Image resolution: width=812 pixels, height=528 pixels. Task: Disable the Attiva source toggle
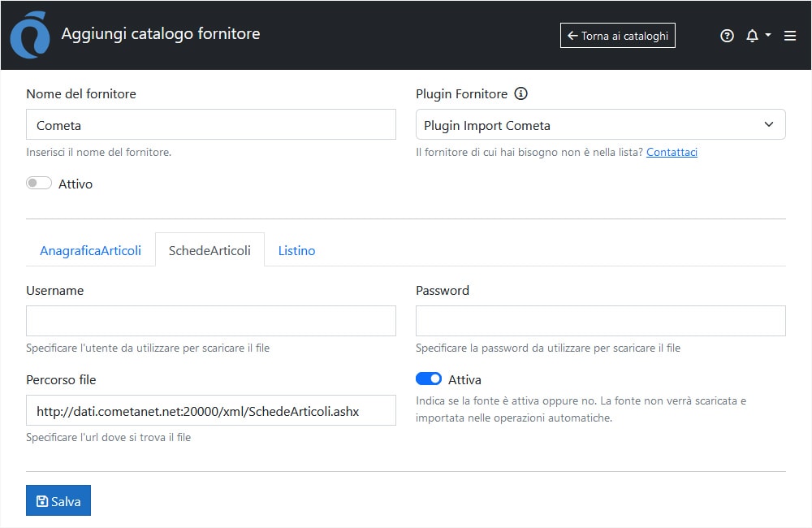tap(429, 379)
